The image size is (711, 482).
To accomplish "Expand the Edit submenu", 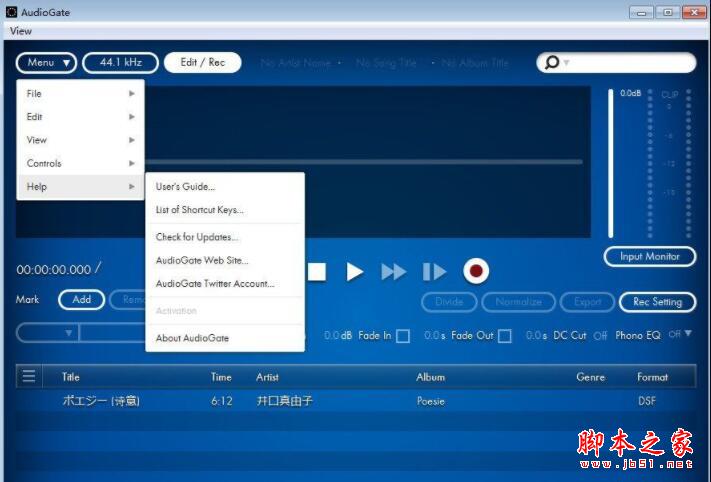I will (80, 117).
